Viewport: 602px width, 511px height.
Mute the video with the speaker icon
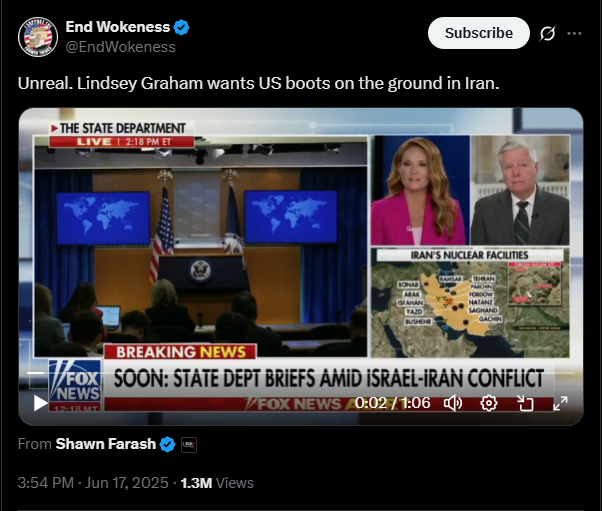(x=453, y=403)
